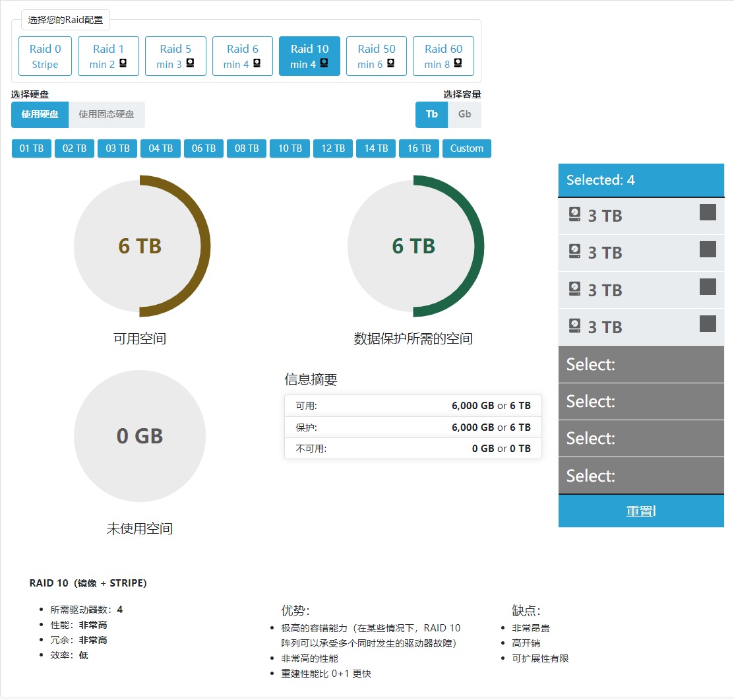This screenshot has width=734, height=700.
Task: Choose the Raid 60 configuration
Action: tap(443, 56)
